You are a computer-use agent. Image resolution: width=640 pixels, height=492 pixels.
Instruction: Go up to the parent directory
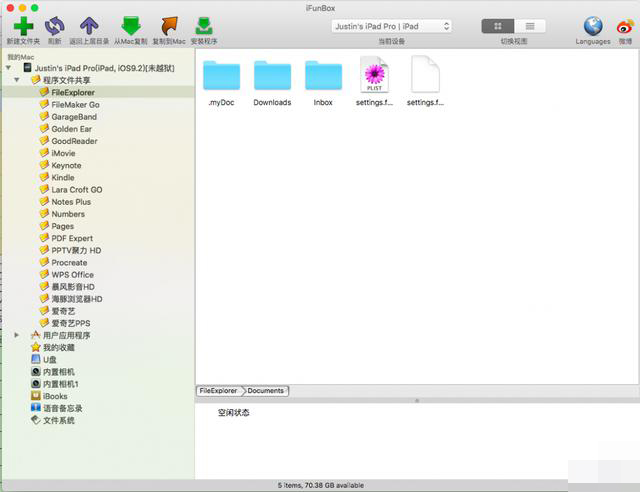89,25
